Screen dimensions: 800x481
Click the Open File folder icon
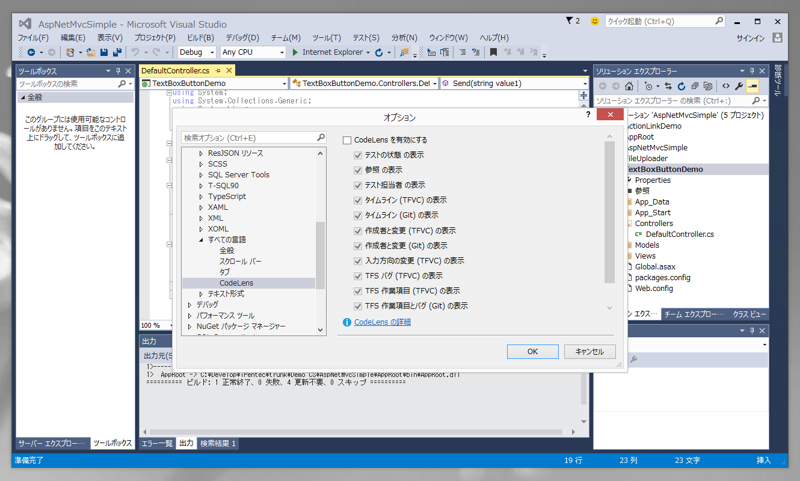(x=91, y=52)
